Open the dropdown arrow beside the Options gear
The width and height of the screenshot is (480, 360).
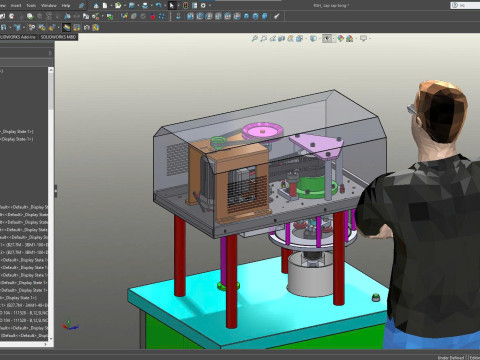coord(210,6)
